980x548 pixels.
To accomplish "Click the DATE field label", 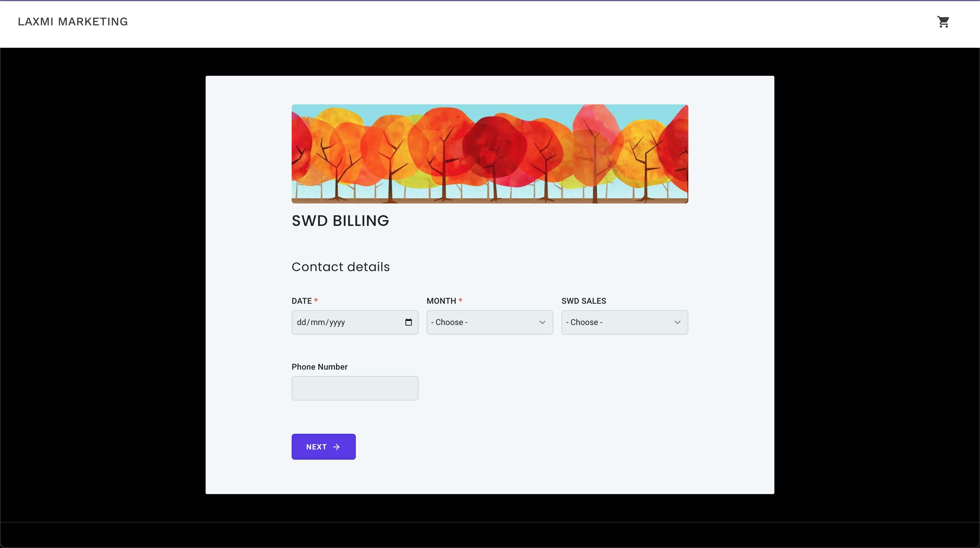I will [x=301, y=301].
